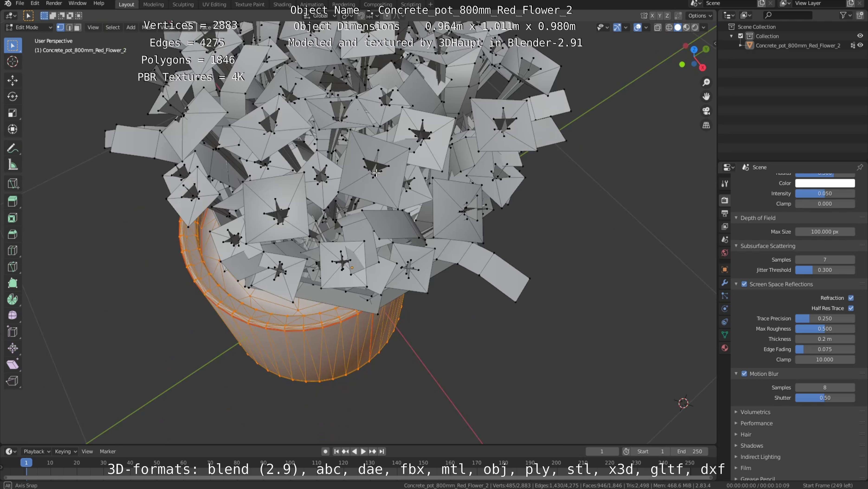Click the play animation button
Viewport: 868px width, 489px height.
363,452
